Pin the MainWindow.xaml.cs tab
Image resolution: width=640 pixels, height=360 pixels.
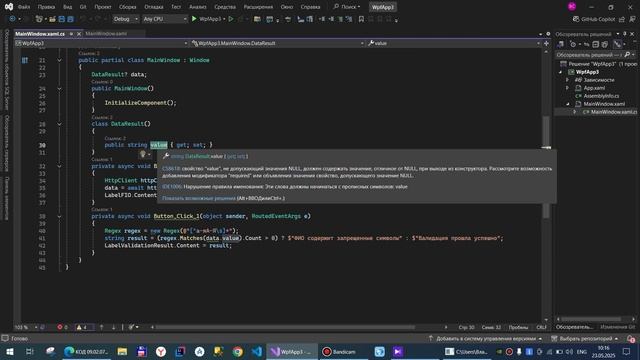click(x=71, y=34)
